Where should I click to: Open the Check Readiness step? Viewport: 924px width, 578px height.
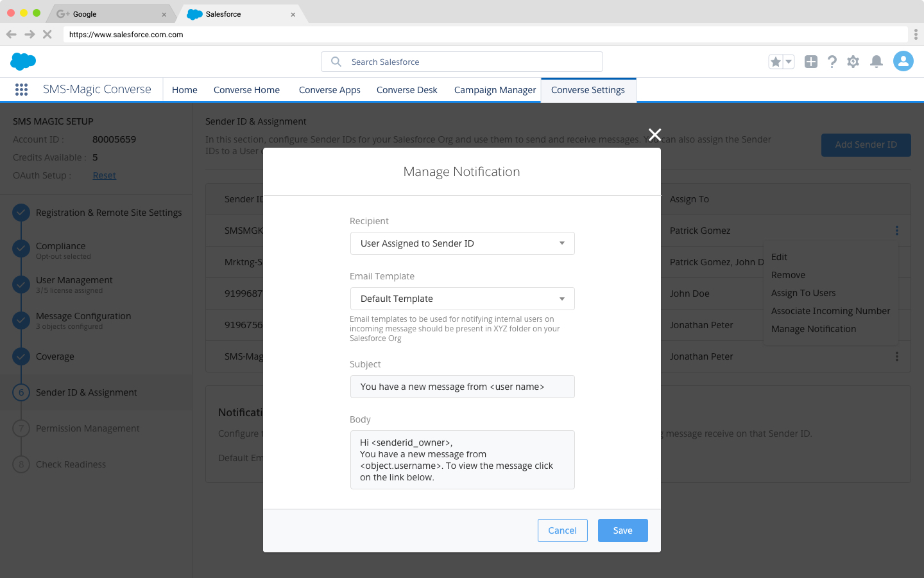pos(71,464)
